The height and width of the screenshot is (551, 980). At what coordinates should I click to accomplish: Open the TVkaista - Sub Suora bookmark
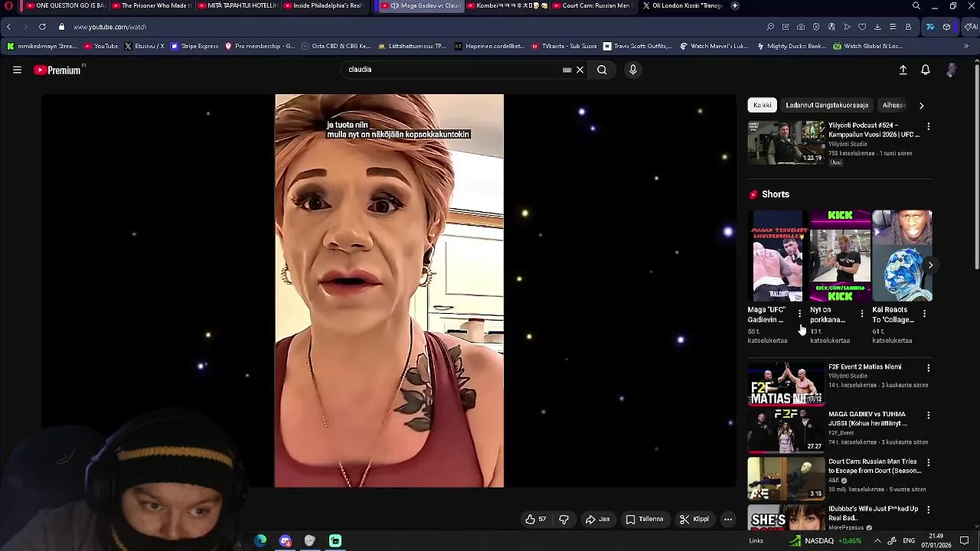pos(563,46)
